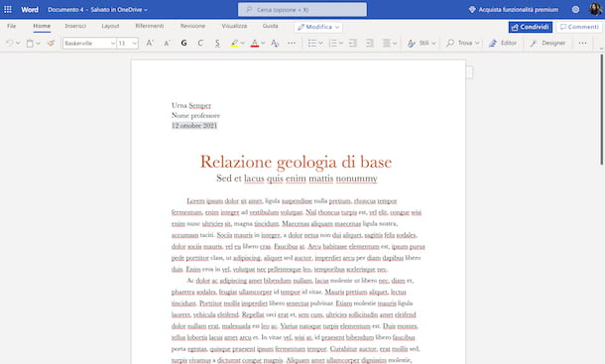Expand the Undo dropdown arrow

pyautogui.click(x=18, y=44)
